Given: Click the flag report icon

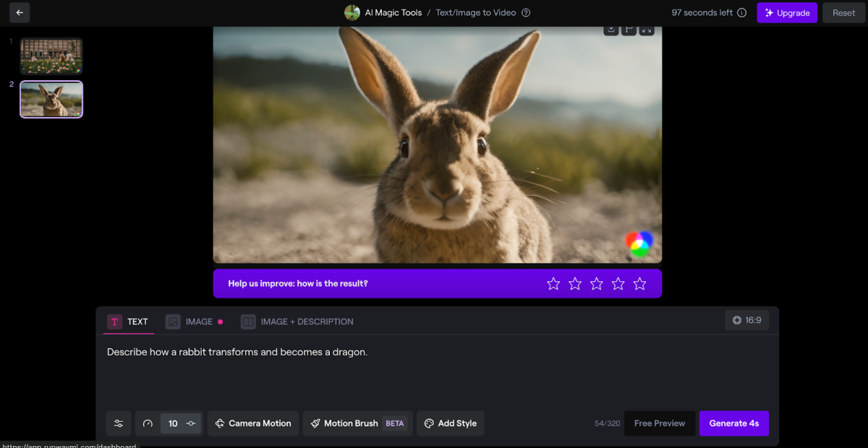Looking at the screenshot, I should click(629, 30).
